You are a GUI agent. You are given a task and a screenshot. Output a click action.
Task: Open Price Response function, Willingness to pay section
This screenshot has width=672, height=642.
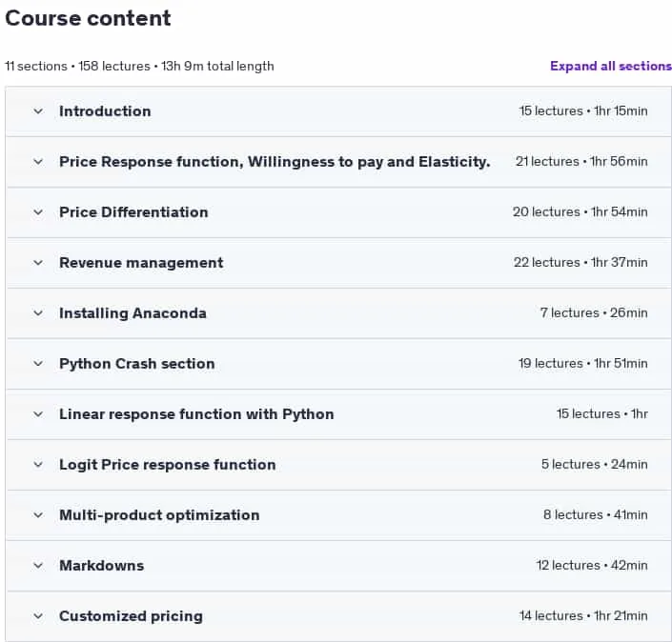[x=275, y=162]
